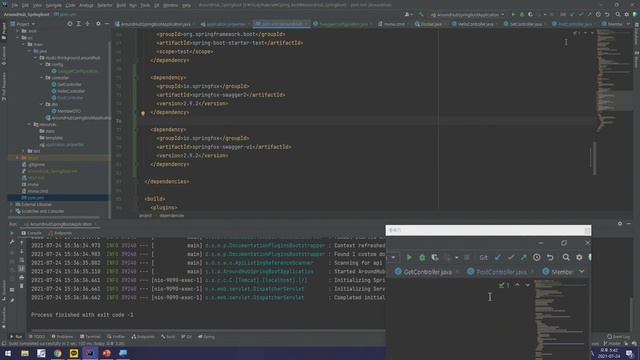Toggle the Project vertical tool window stripe button

coord(4,31)
